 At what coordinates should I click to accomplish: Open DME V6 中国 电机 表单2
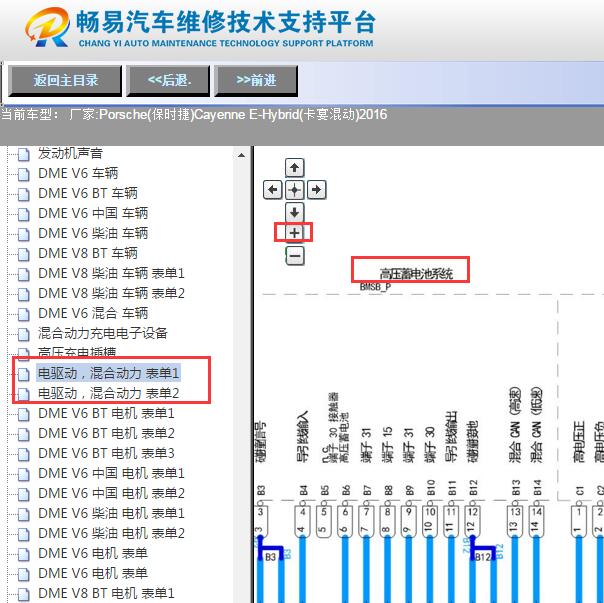[x=111, y=494]
